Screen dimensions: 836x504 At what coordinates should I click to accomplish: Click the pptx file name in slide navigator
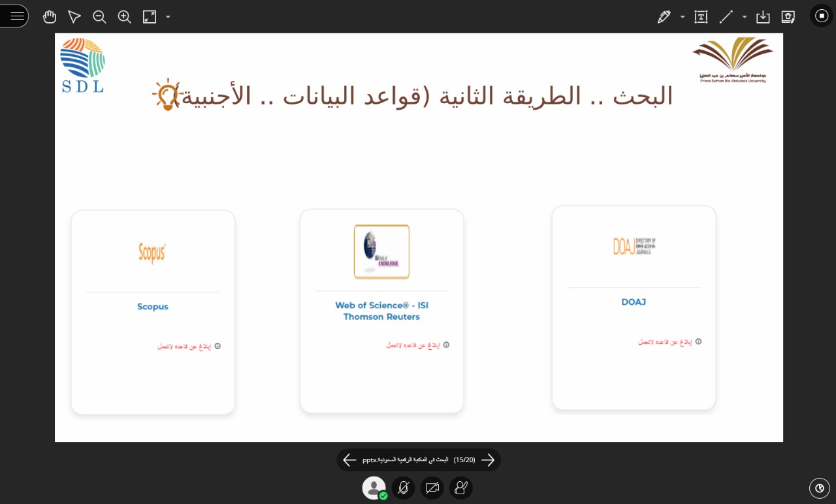pos(406,460)
